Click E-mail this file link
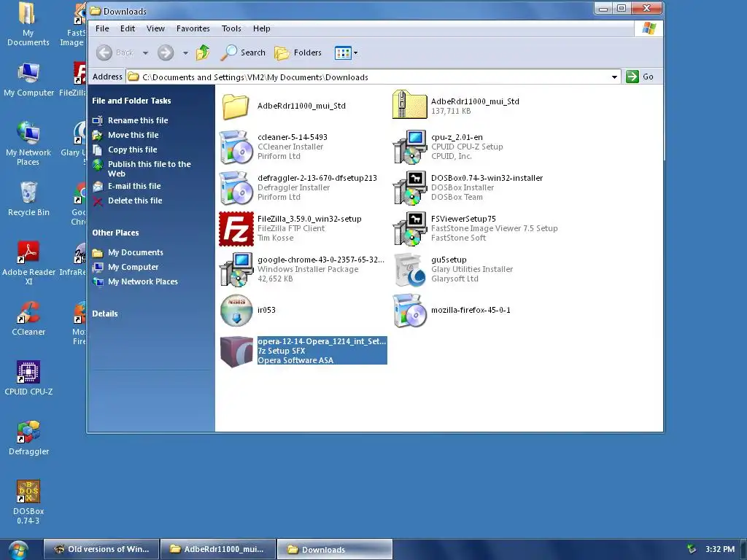The image size is (747, 560). (134, 186)
